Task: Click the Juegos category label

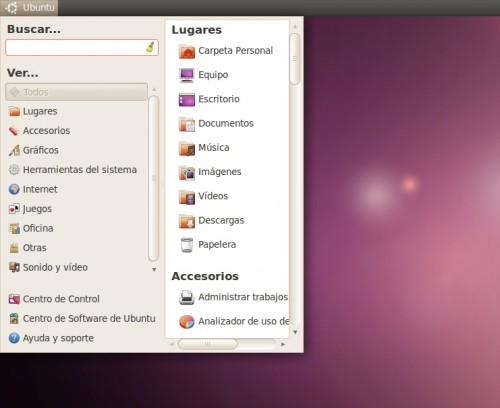Action: pos(37,209)
